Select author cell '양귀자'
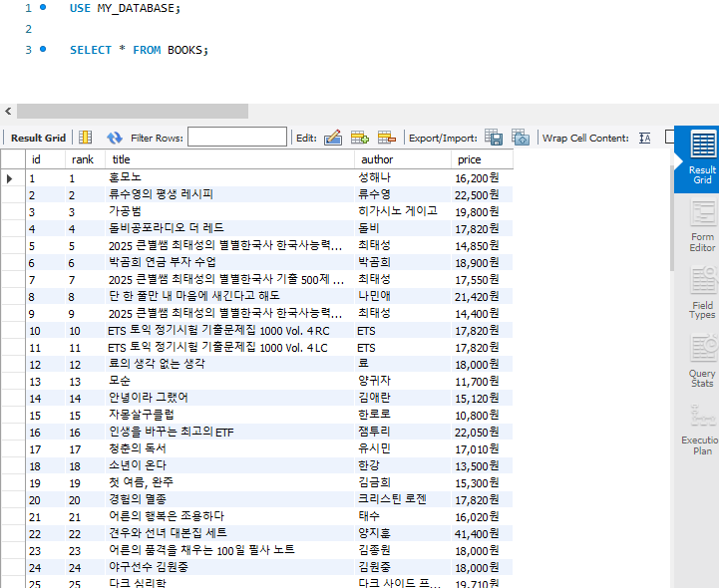Screen dimensions: 719x588 403,382
